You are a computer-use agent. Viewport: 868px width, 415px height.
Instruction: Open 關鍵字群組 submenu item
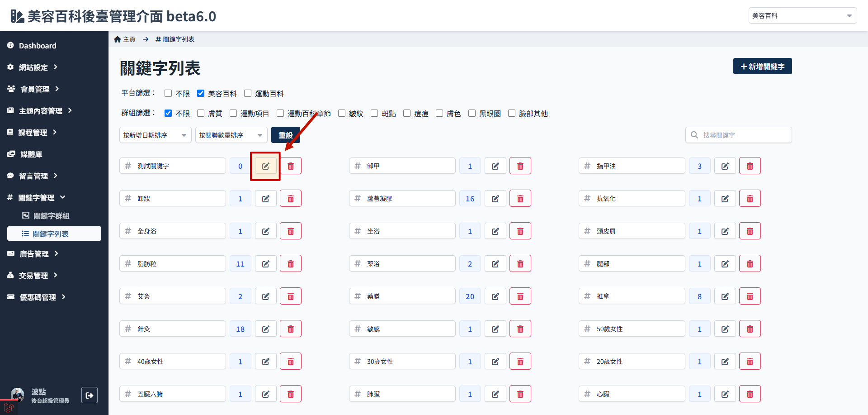point(46,216)
